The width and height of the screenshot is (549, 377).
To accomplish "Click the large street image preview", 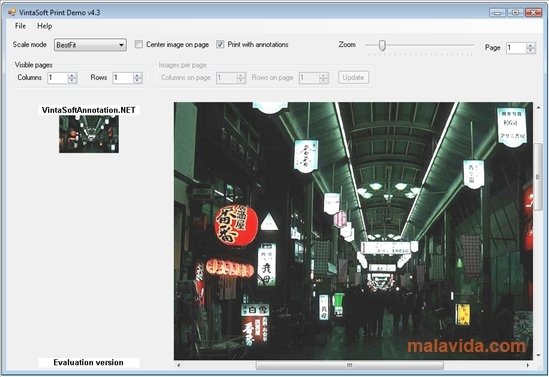I will 353,231.
